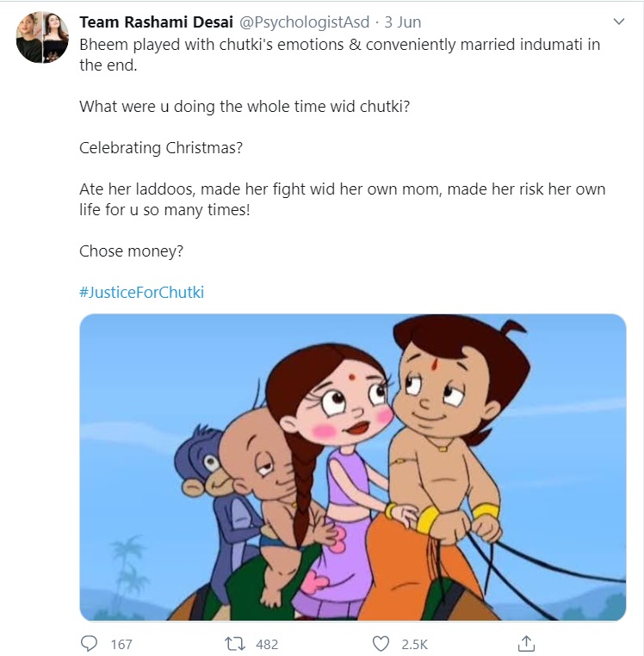This screenshot has width=644, height=656.
Task: Click the reply speech bubble icon
Action: [89, 643]
